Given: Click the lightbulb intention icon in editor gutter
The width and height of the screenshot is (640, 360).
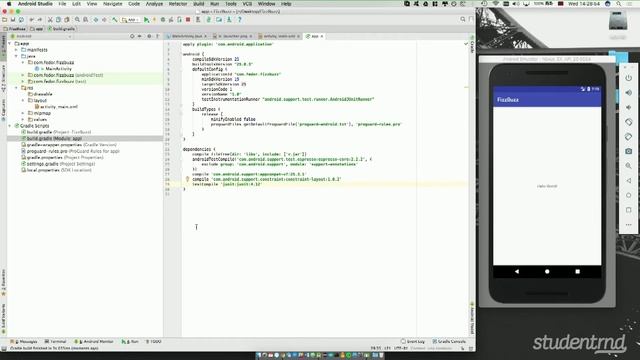Looking at the screenshot, I should pos(187,179).
